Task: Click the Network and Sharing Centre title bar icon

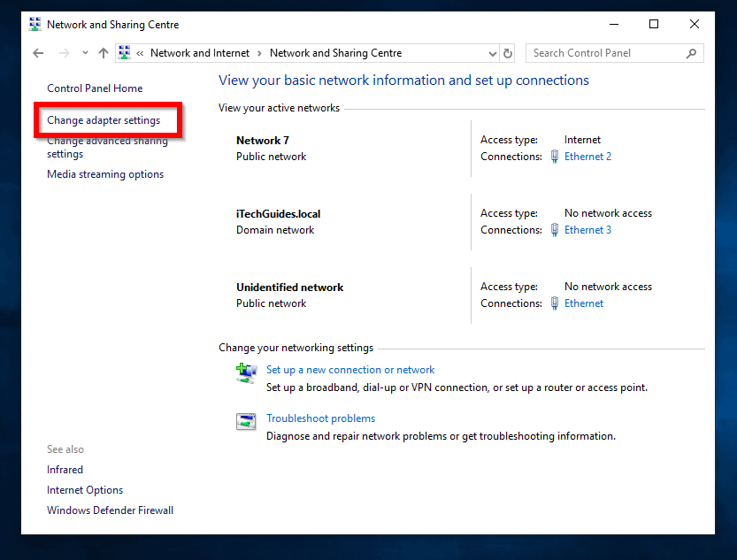Action: 34,24
